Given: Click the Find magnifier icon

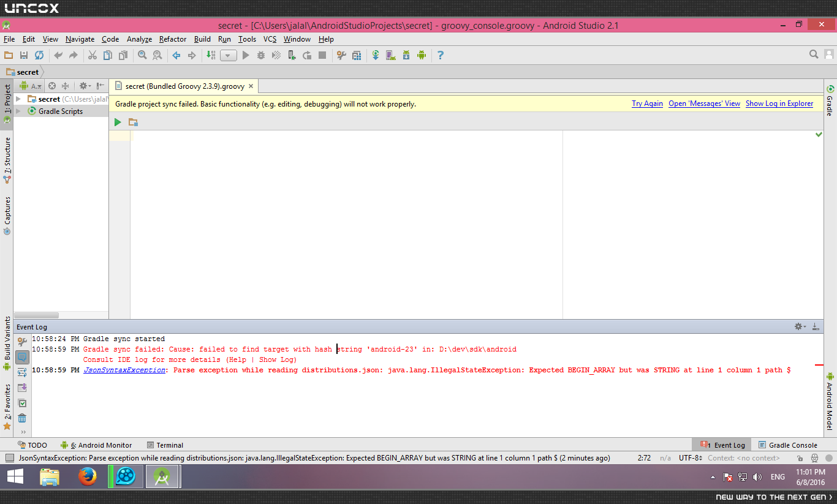Looking at the screenshot, I should 142,55.
